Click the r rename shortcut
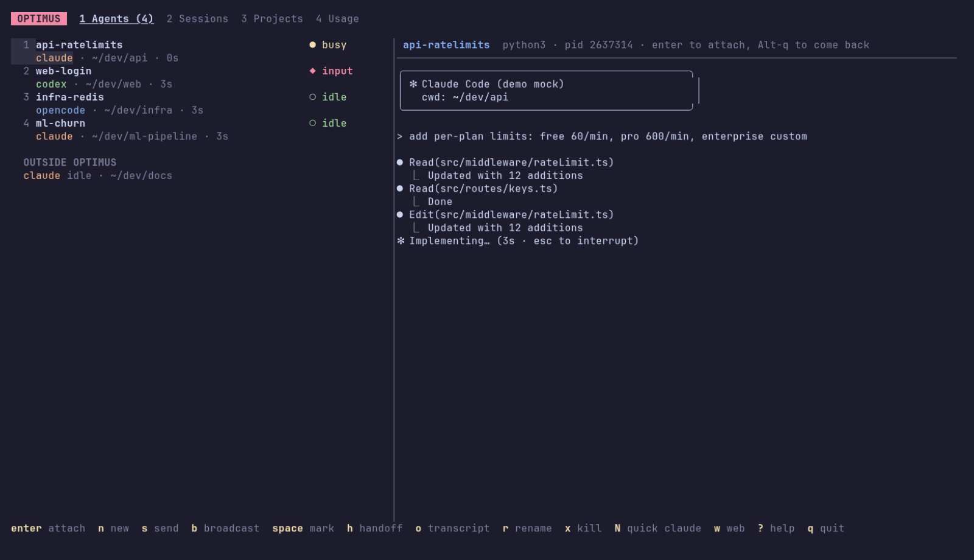 [x=527, y=528]
